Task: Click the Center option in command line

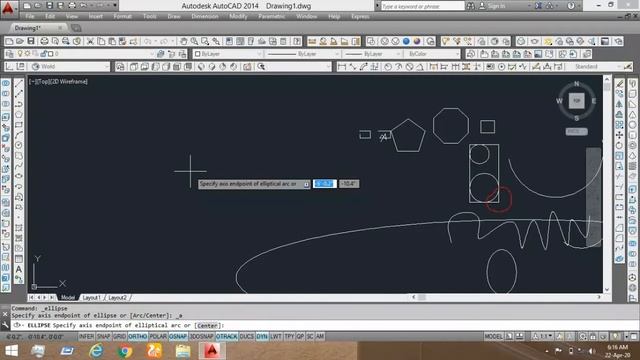Action: tap(207, 325)
